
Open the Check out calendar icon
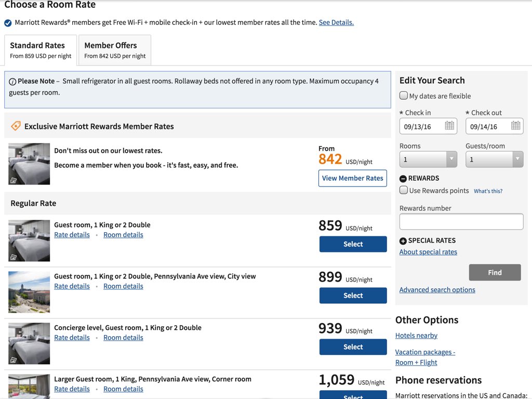(x=515, y=126)
